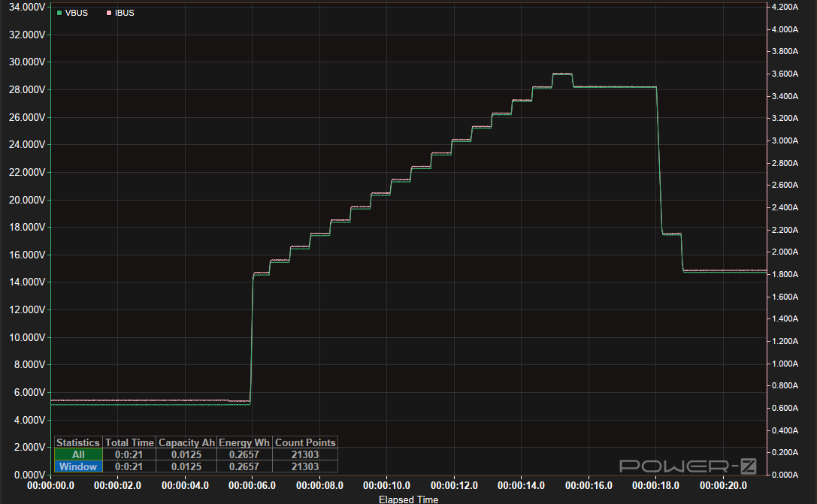This screenshot has height=504, width=817.
Task: Click the 2.400A current axis label
Action: pyautogui.click(x=785, y=208)
